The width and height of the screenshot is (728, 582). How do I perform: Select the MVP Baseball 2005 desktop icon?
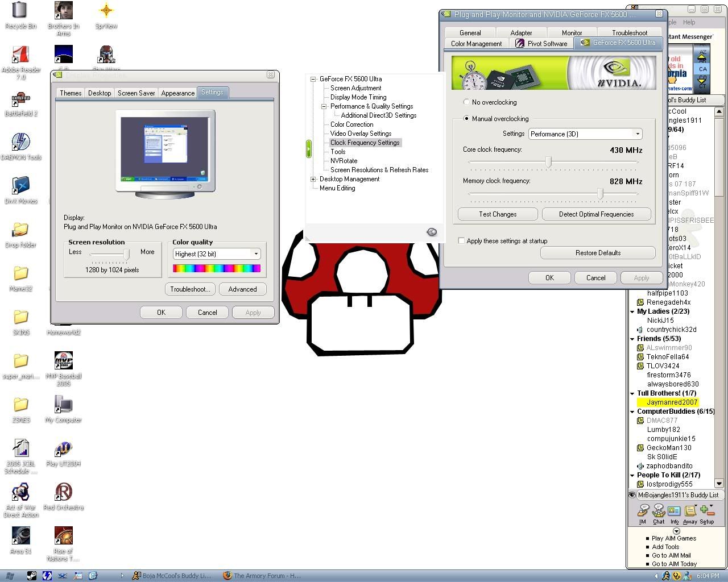coord(63,368)
